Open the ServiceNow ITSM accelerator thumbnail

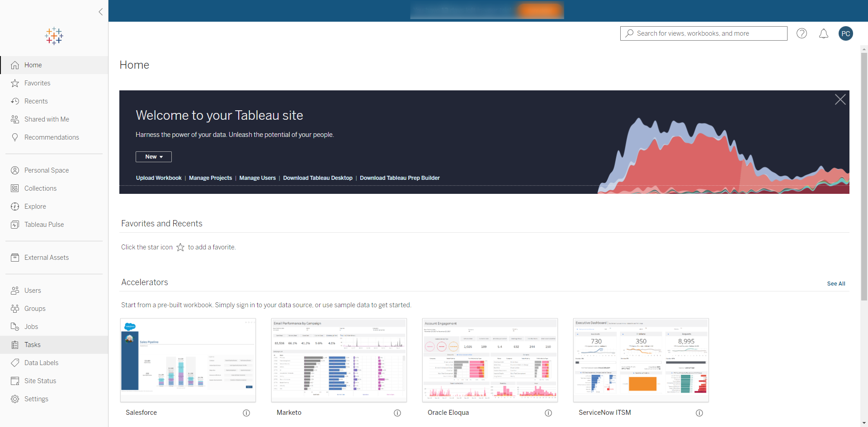(641, 360)
